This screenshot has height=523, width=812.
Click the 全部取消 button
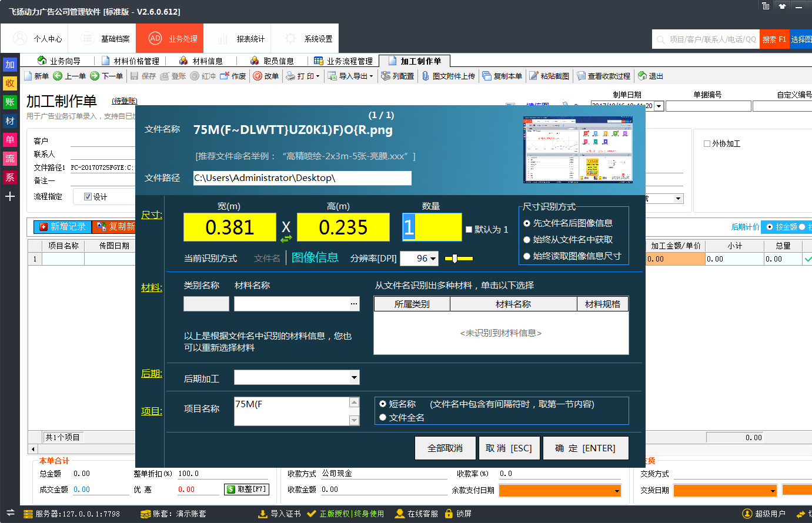(x=445, y=448)
